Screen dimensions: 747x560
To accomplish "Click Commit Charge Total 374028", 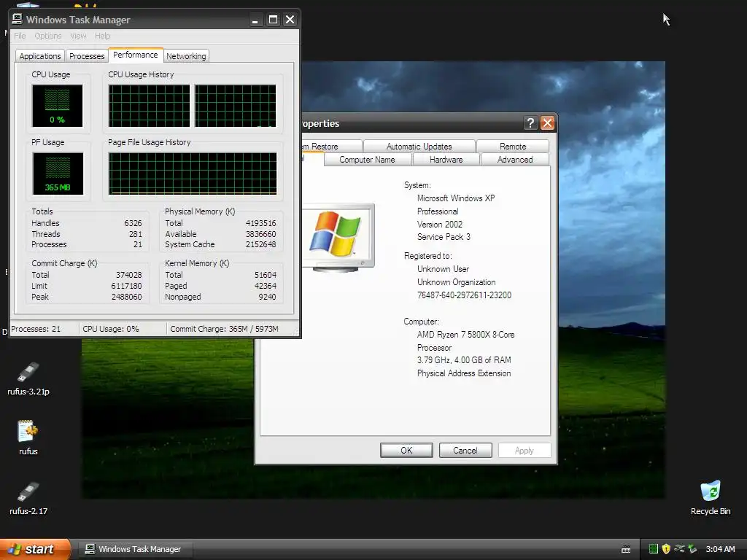I will click(128, 275).
